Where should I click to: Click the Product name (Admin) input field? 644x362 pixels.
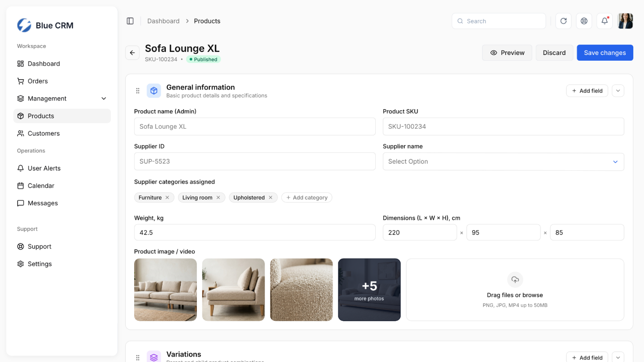click(x=255, y=126)
